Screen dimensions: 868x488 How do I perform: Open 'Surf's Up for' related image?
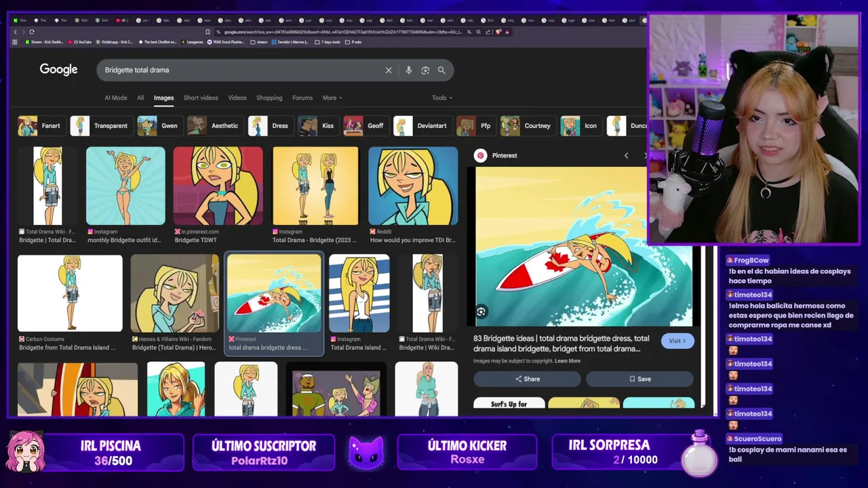pos(509,403)
